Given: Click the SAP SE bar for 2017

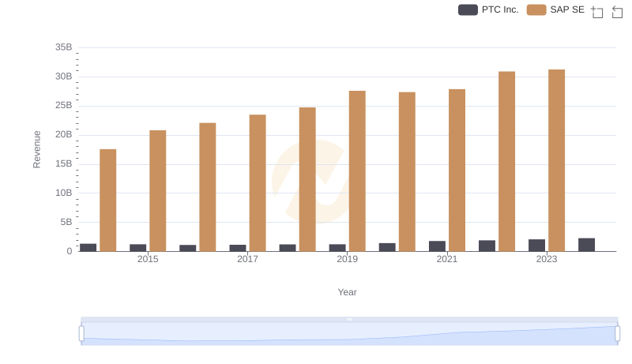Looking at the screenshot, I should 258,183.
